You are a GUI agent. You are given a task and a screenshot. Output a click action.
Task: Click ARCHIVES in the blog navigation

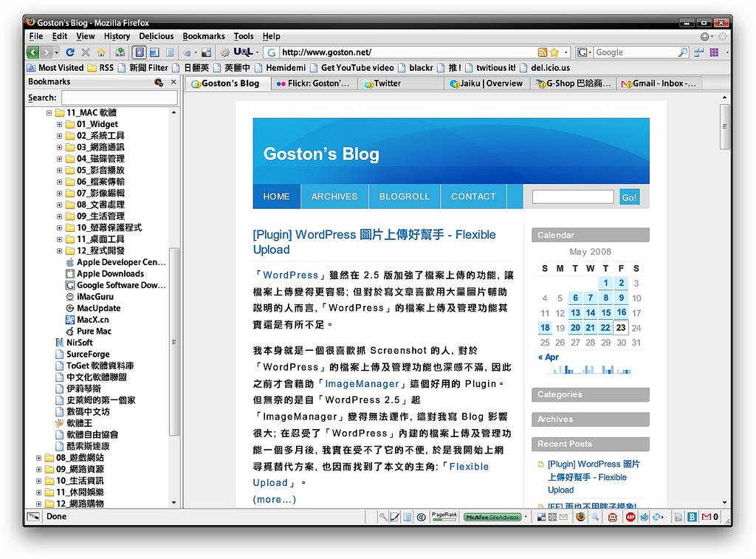334,196
